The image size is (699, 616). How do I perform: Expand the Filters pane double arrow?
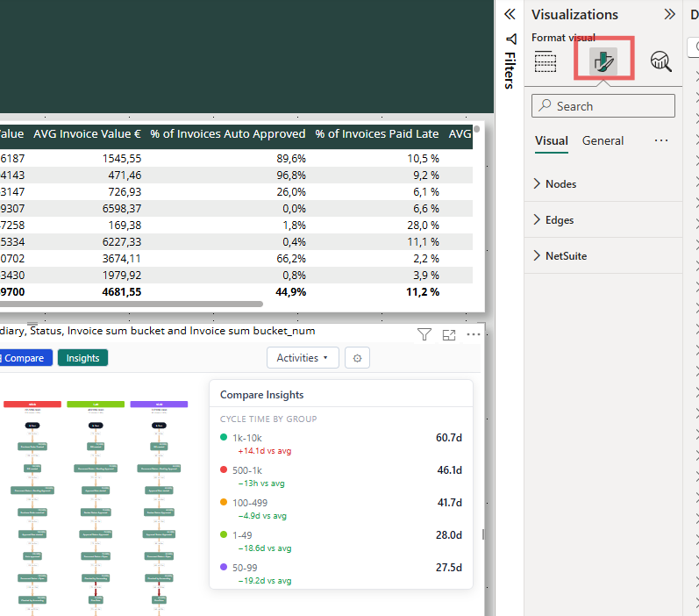(510, 14)
